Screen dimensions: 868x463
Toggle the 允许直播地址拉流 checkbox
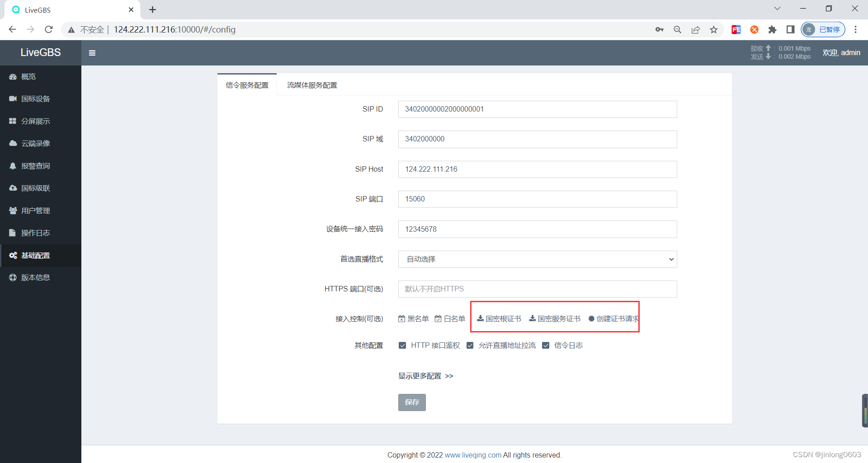click(x=470, y=346)
